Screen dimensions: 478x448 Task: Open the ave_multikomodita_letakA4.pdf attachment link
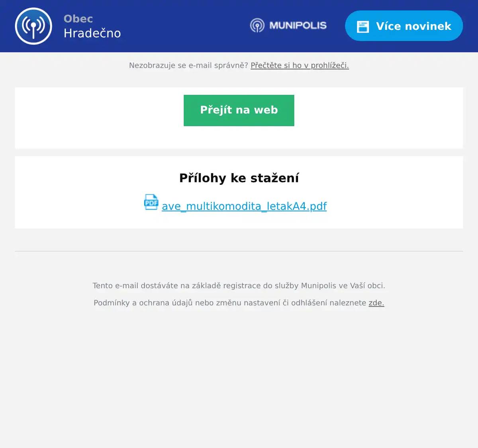[244, 206]
